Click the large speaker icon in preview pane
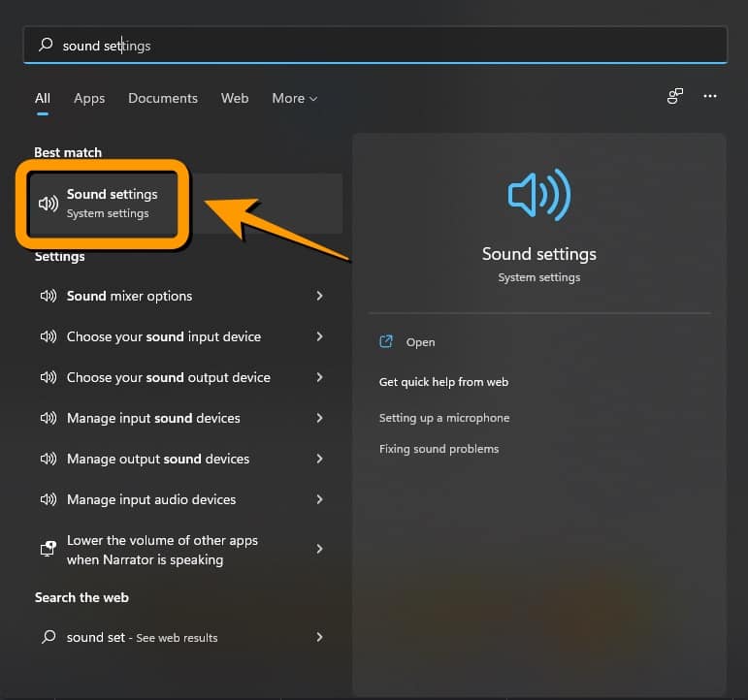Image resolution: width=748 pixels, height=700 pixels. [x=539, y=195]
